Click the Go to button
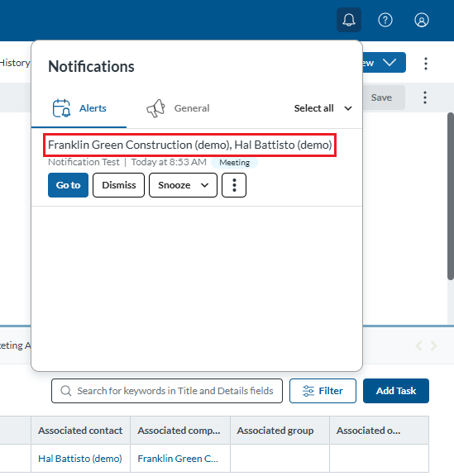This screenshot has height=476, width=454. tap(68, 185)
